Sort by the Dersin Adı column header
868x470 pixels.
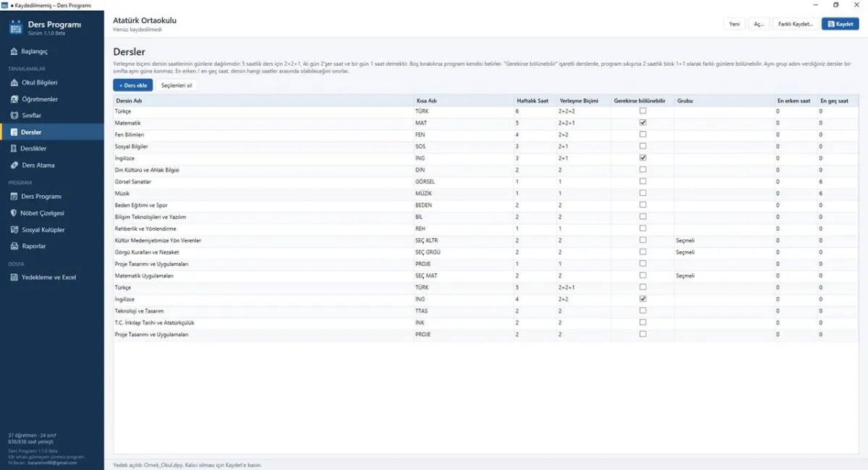pos(263,101)
